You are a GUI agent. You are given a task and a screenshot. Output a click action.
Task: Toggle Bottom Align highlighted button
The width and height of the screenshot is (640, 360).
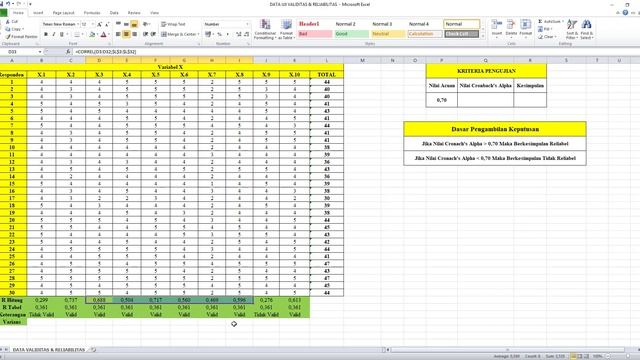pyautogui.click(x=134, y=24)
